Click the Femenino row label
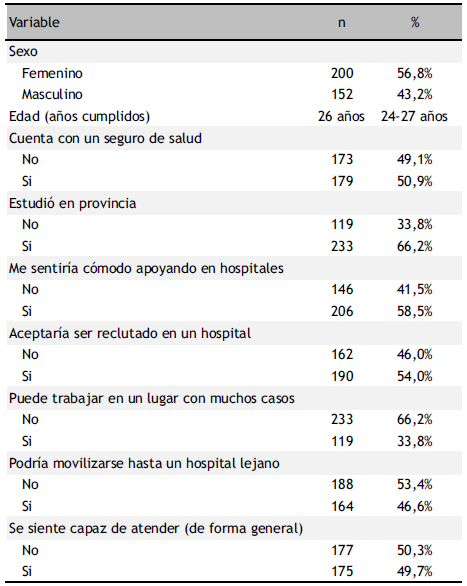 pyautogui.click(x=52, y=73)
